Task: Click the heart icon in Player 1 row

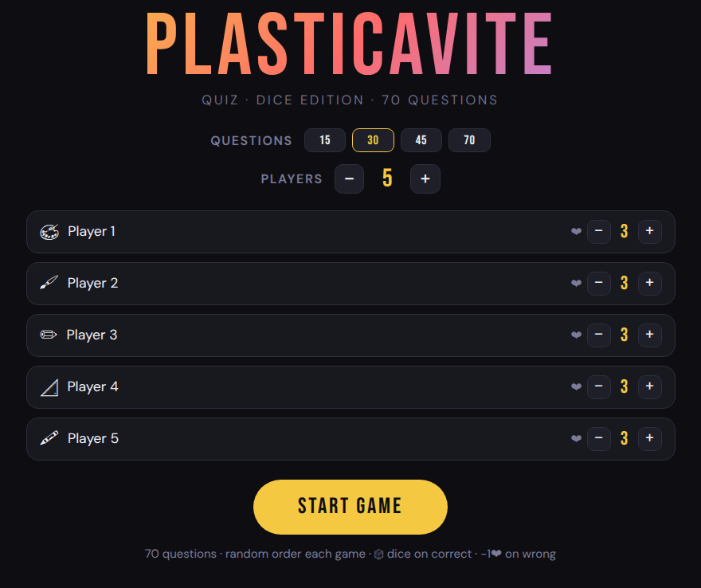Action: click(576, 232)
